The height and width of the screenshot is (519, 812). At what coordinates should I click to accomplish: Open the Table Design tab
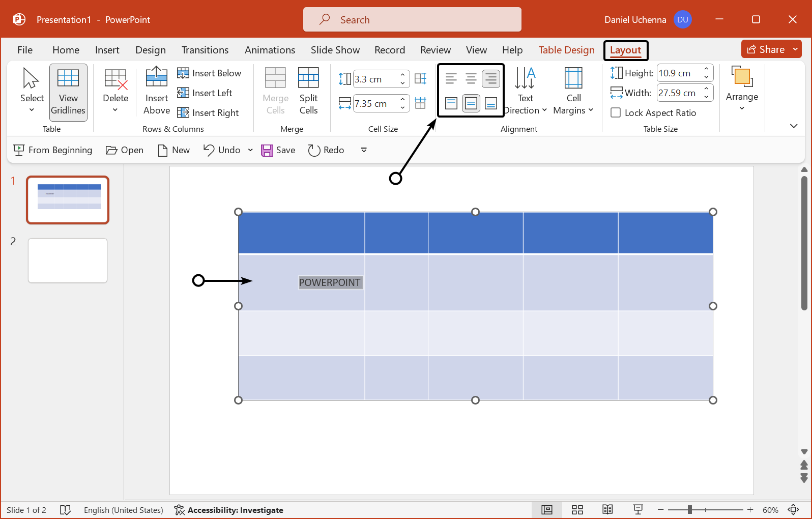[x=566, y=50]
